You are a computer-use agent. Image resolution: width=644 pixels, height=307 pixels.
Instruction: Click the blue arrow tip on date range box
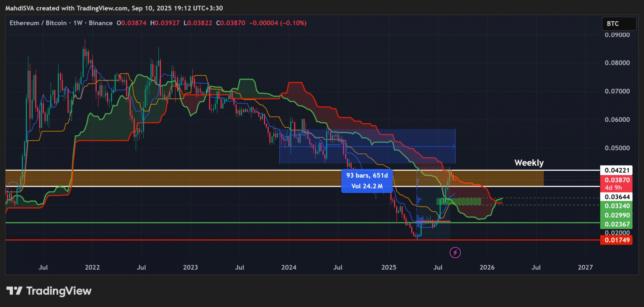(x=453, y=146)
